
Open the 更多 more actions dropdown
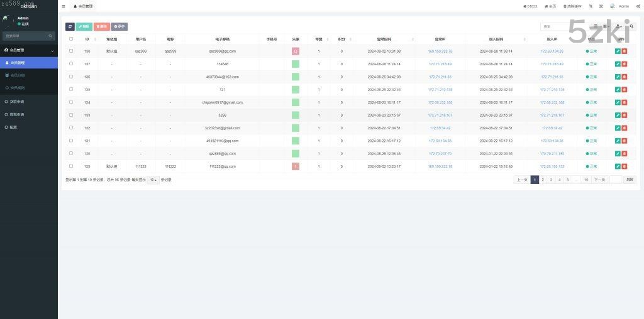point(119,26)
